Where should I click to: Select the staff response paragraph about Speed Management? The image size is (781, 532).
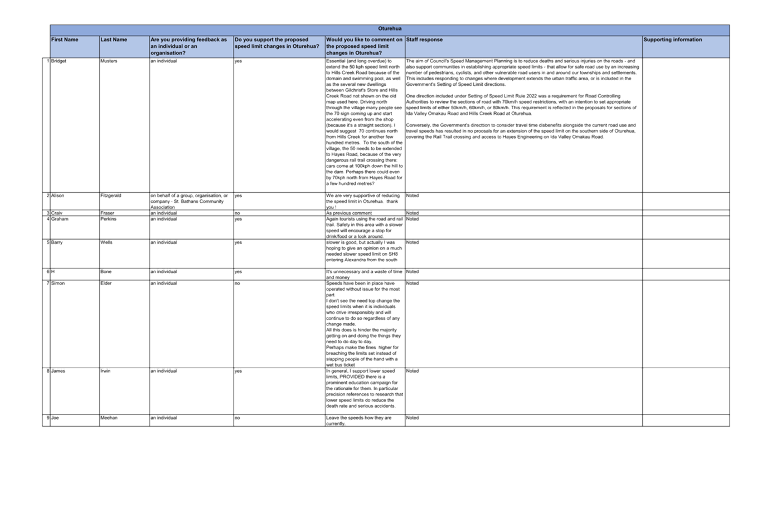pos(522,72)
